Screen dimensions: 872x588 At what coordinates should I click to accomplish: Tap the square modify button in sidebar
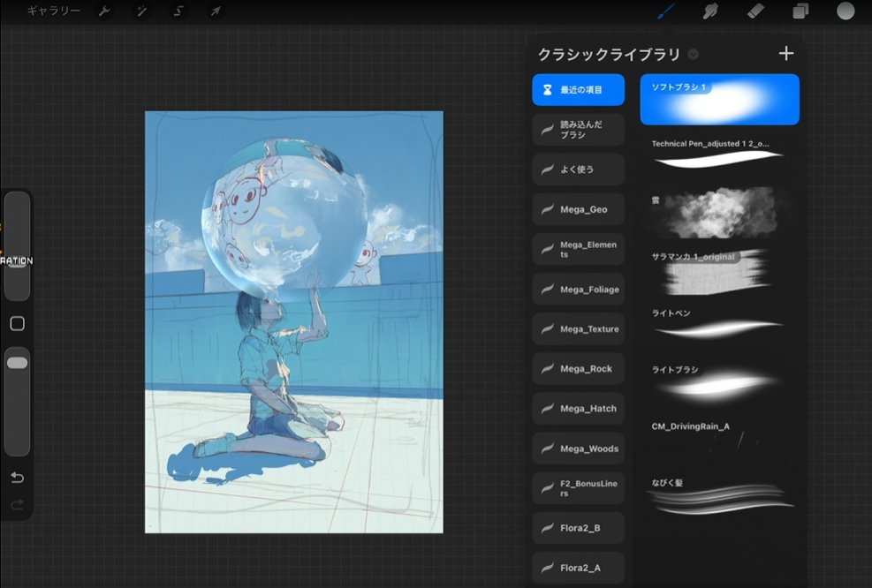18,323
